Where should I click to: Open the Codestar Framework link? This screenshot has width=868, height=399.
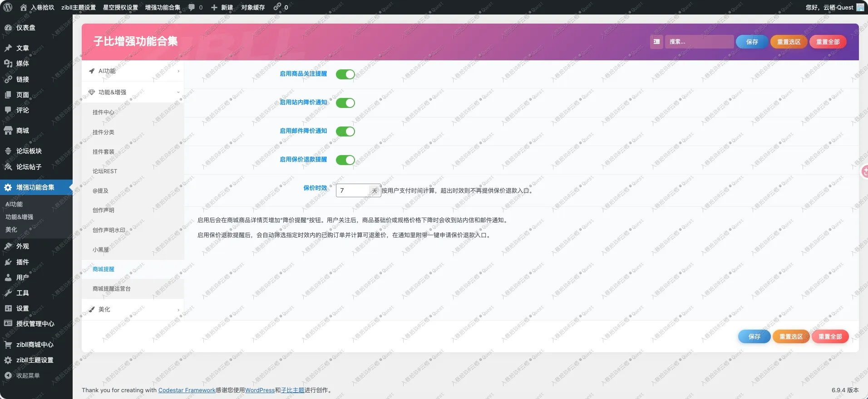[187, 390]
